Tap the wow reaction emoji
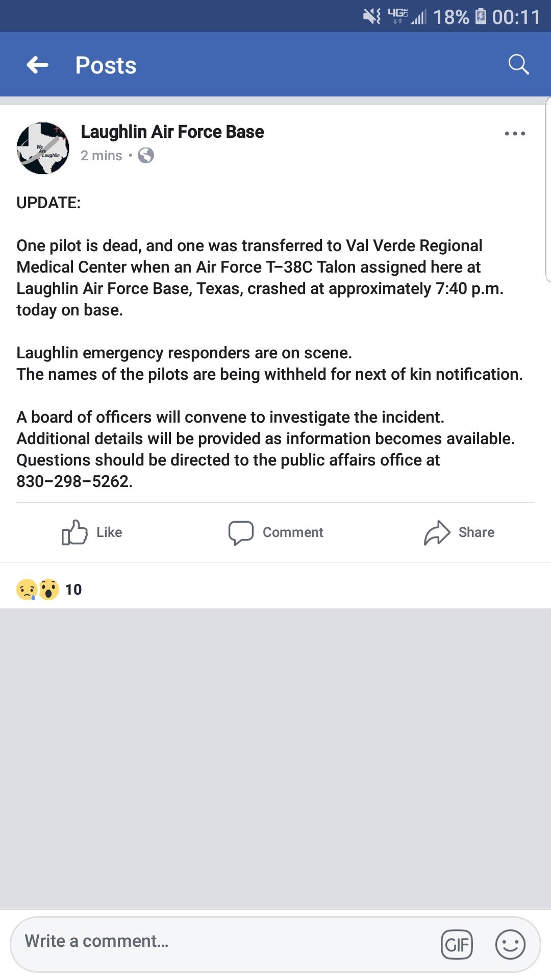551x980 pixels. point(48,590)
